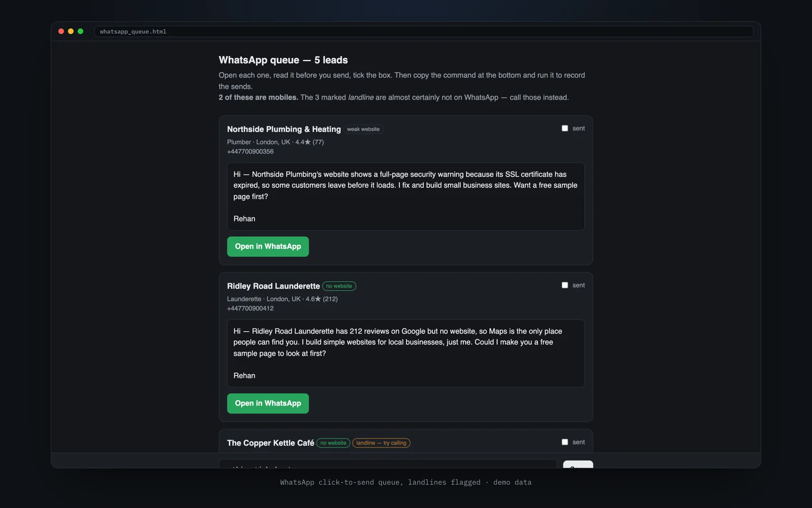
Task: Check the sent box for The Copper Kettle Café
Action: 565,442
